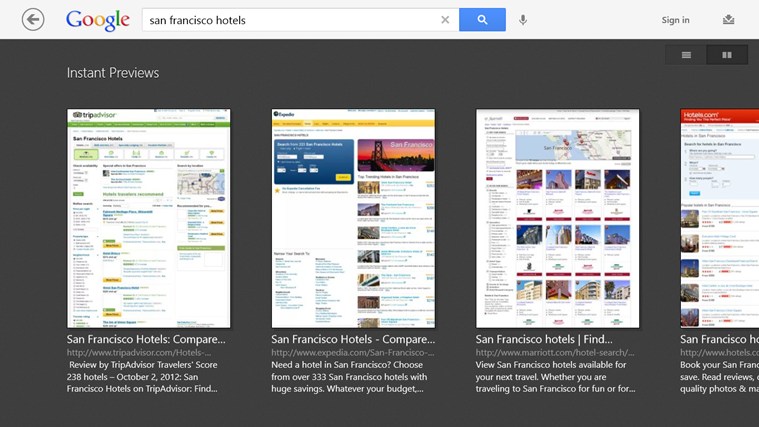759x427 pixels.
Task: Open the inbox tray icon beside Sign in
Action: [x=729, y=20]
